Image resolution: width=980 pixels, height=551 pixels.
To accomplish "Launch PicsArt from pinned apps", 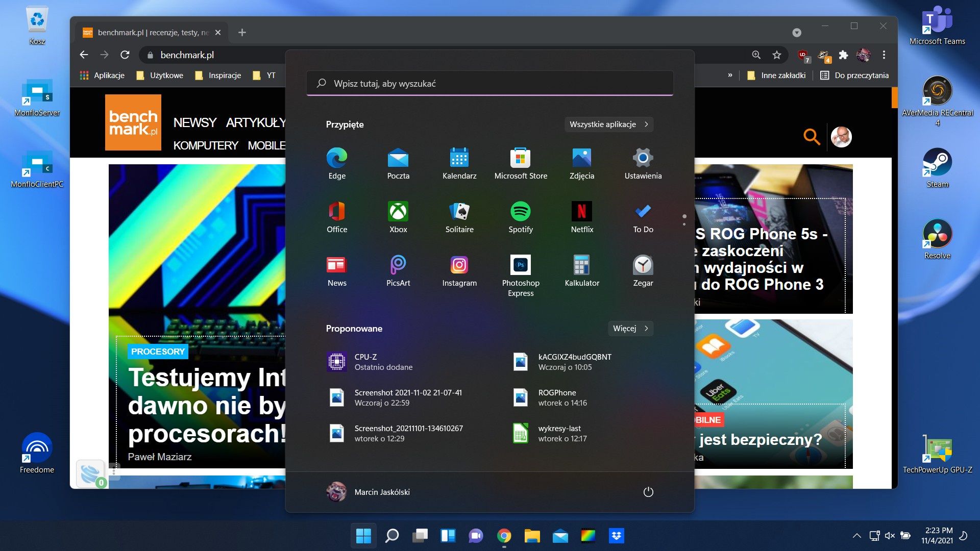I will [398, 270].
